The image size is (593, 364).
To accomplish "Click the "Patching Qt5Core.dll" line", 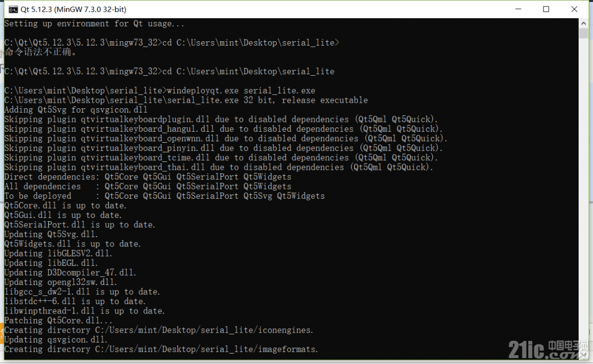I will click(x=58, y=320).
